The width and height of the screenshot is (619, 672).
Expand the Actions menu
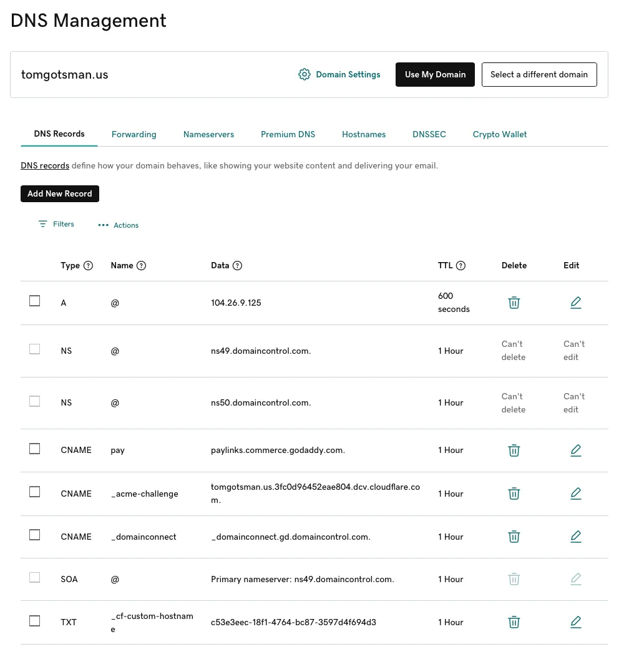(119, 225)
